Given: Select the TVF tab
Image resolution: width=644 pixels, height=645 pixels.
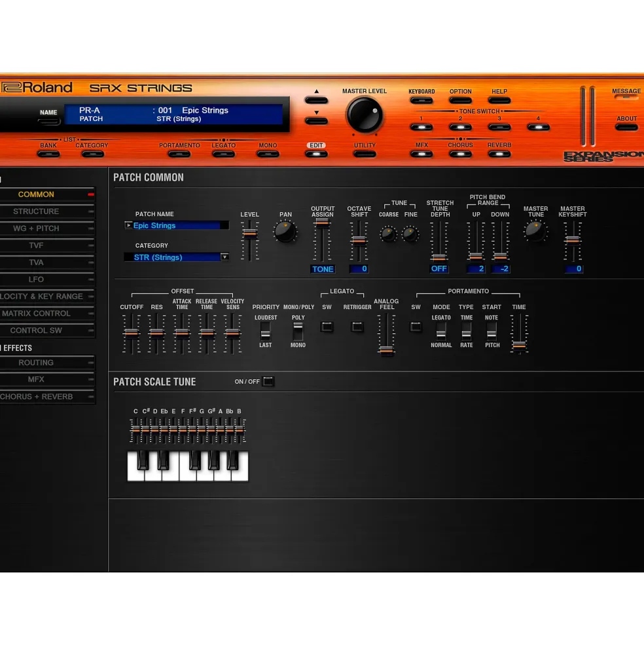Looking at the screenshot, I should (x=47, y=245).
